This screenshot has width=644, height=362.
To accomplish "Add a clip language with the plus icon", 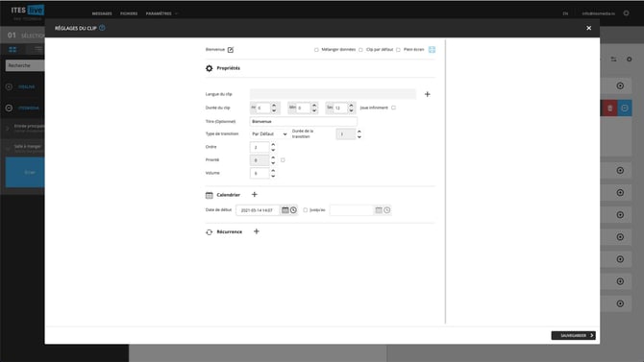I will (427, 94).
